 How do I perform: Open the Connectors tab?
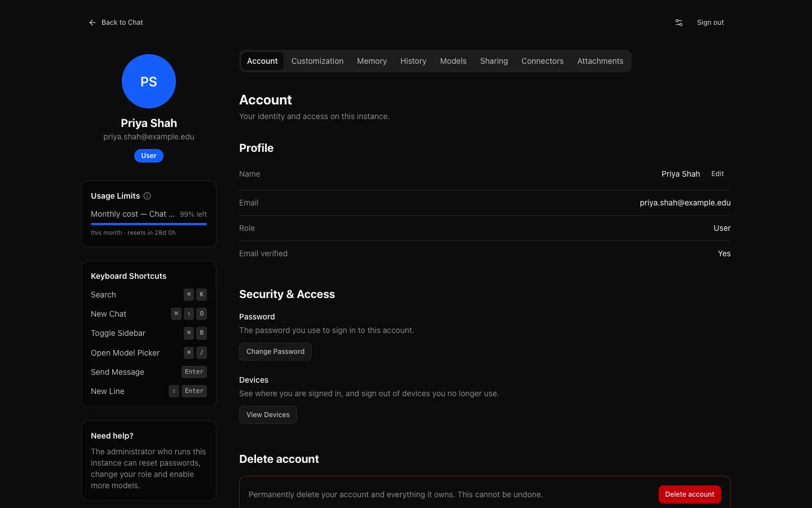pyautogui.click(x=542, y=61)
